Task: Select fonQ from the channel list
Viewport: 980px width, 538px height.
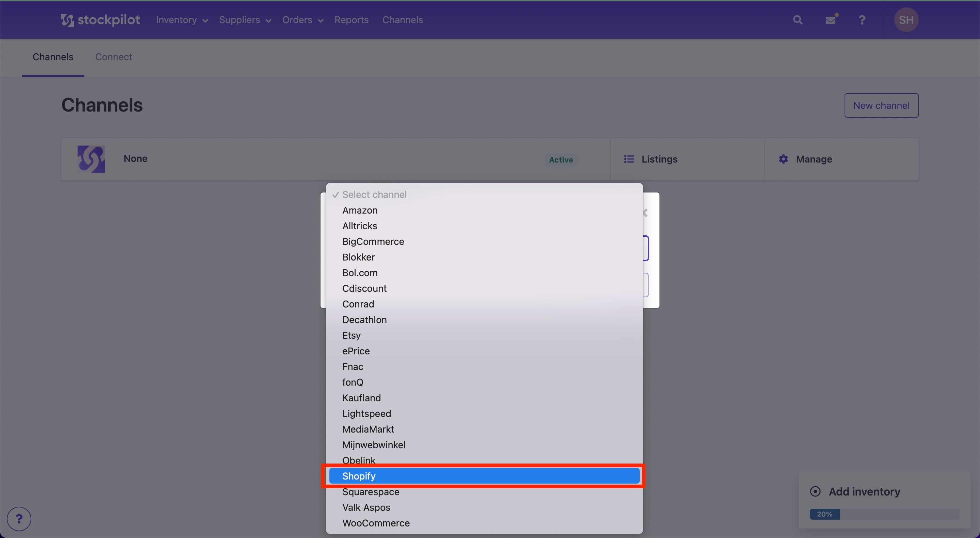Action: [x=484, y=382]
